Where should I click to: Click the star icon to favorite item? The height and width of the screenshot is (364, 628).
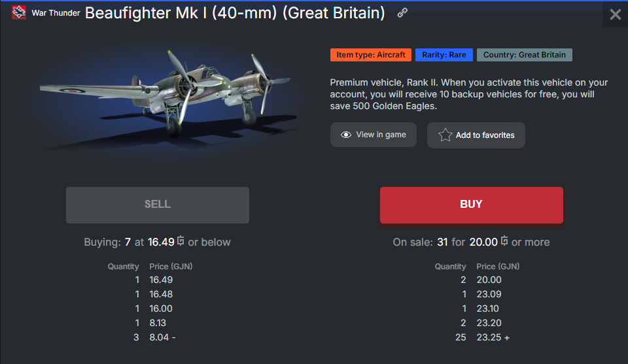pyautogui.click(x=445, y=135)
